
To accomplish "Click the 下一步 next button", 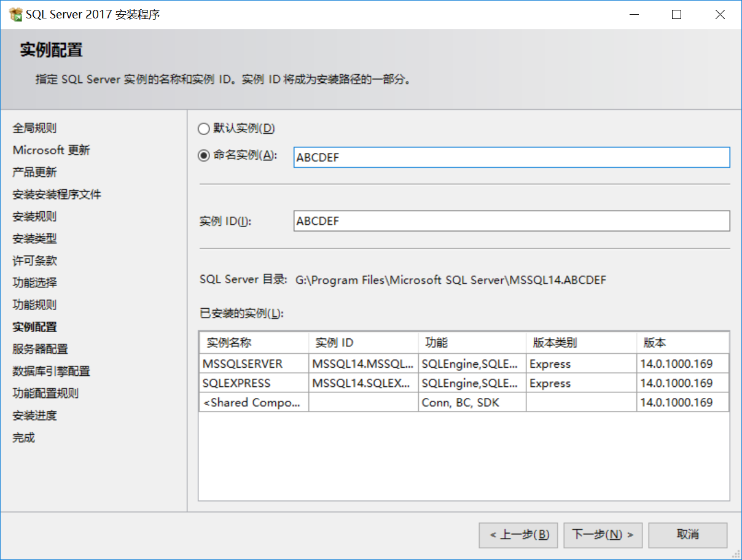I will pos(603,535).
